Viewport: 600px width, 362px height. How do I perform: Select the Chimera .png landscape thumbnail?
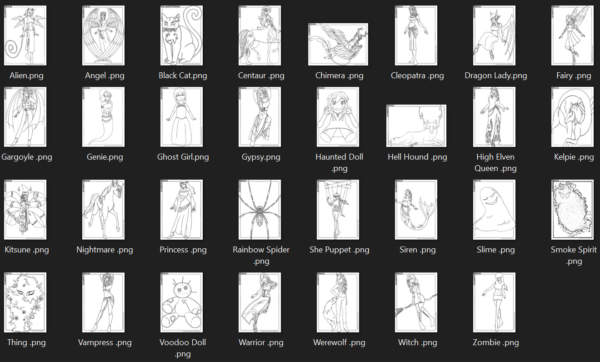[338, 44]
